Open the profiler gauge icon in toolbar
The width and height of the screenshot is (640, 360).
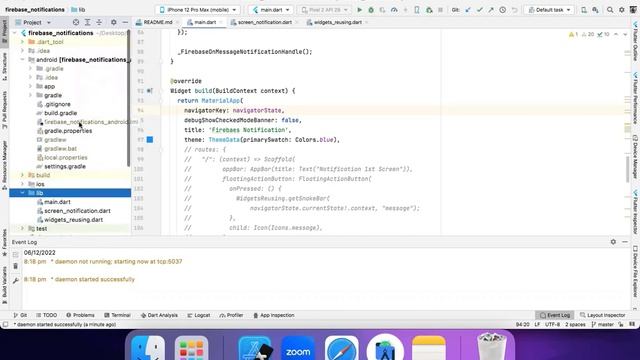tap(394, 10)
